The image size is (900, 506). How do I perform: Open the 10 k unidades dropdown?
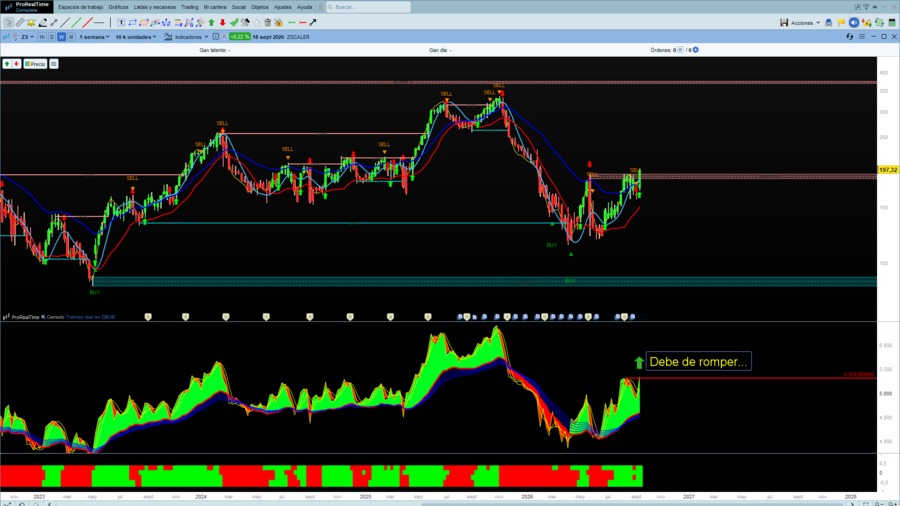(136, 37)
